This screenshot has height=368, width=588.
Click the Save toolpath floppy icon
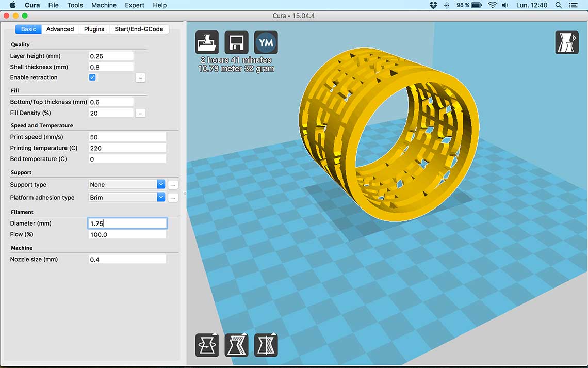236,42
